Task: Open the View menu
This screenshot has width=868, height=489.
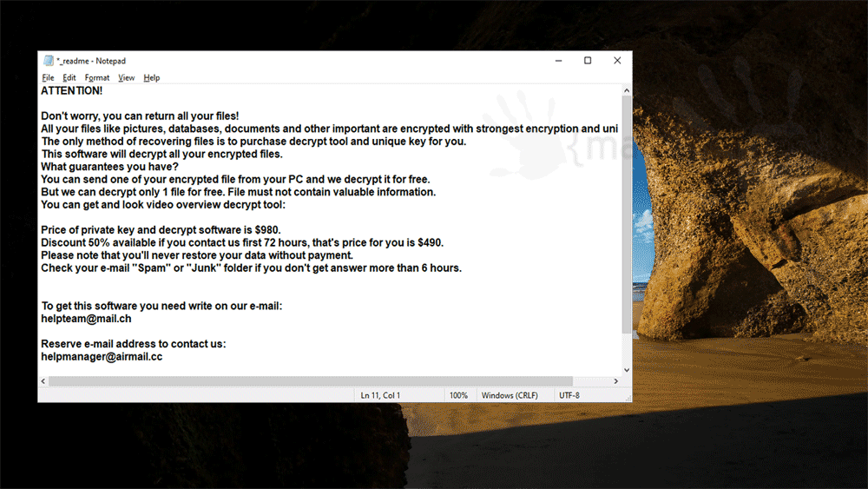Action: pos(126,77)
